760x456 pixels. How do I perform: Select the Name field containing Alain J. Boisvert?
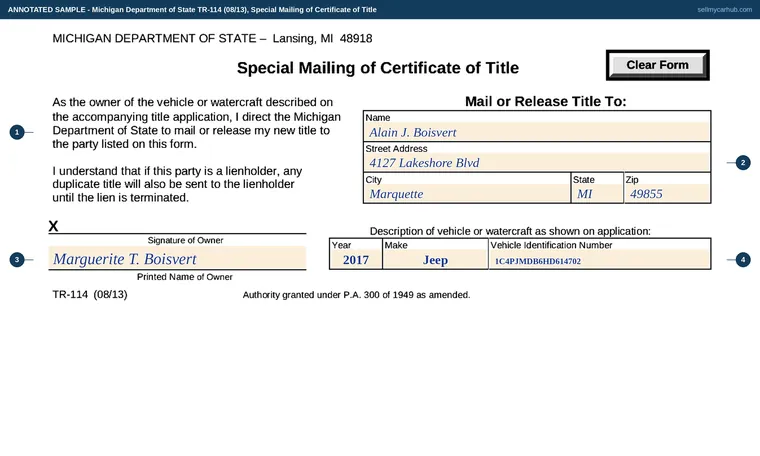[x=537, y=132]
